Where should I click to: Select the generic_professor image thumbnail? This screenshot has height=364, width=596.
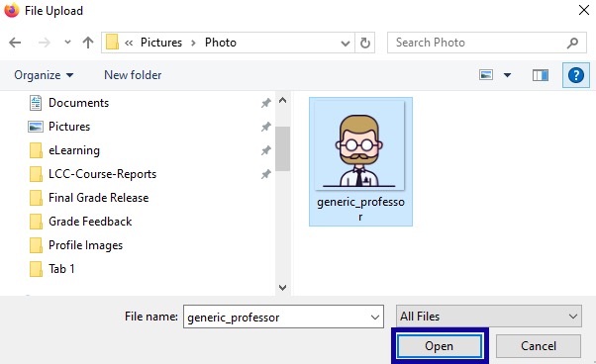(x=359, y=146)
